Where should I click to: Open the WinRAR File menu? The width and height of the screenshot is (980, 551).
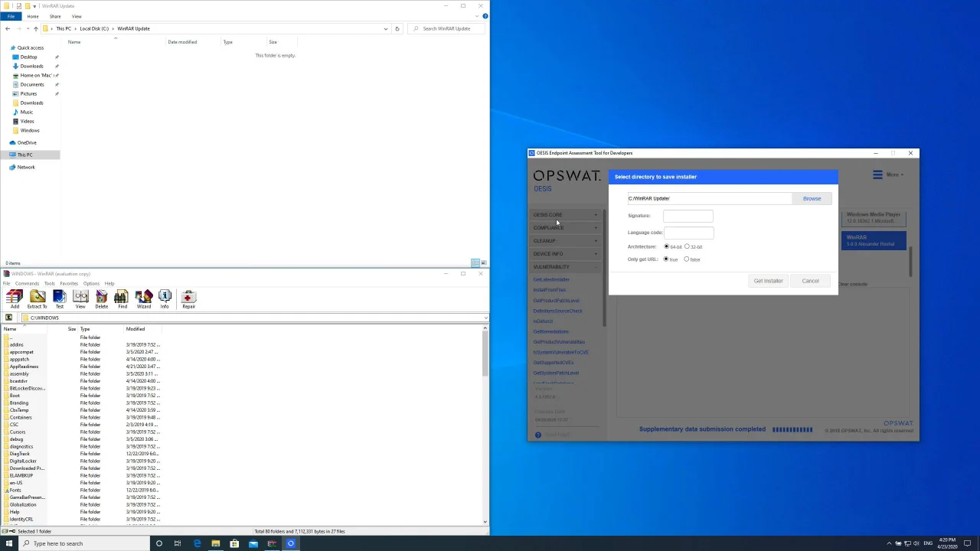(x=6, y=283)
